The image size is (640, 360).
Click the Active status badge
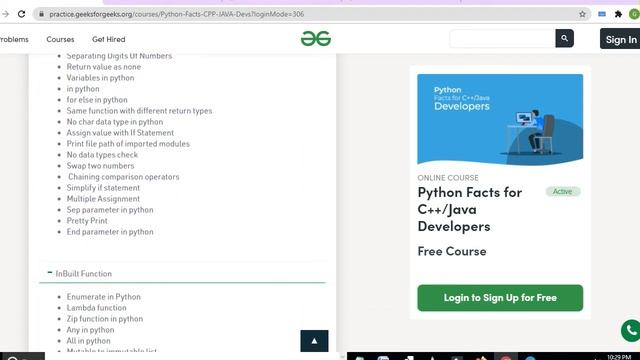point(563,191)
